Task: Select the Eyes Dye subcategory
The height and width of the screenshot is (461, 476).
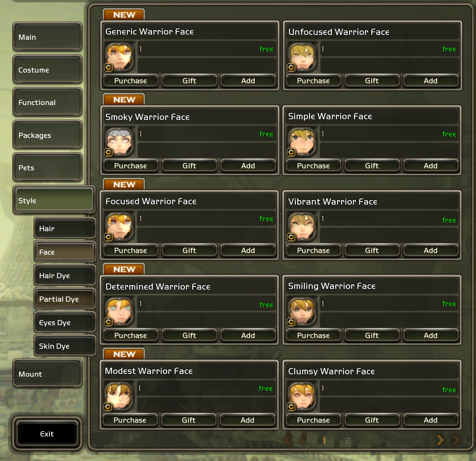Action: [65, 322]
